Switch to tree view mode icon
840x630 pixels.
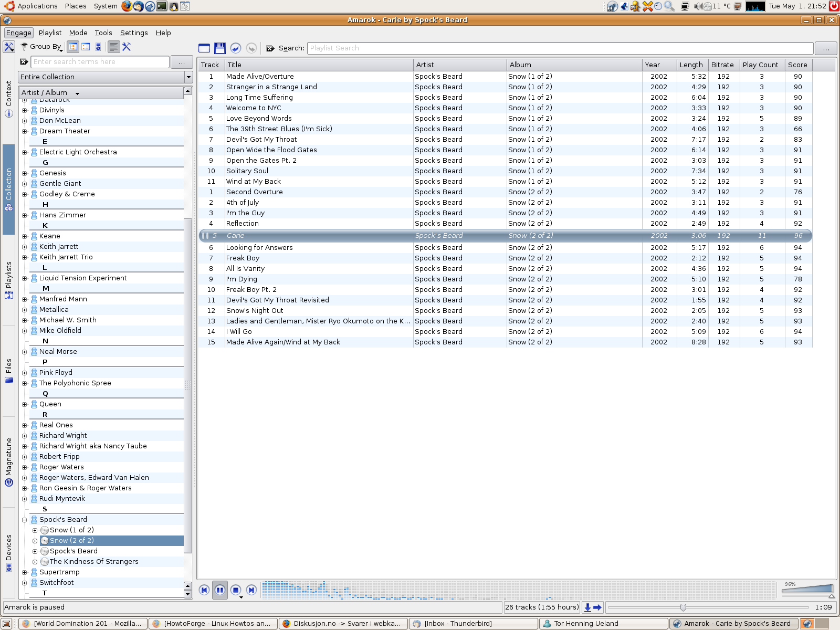(x=73, y=47)
